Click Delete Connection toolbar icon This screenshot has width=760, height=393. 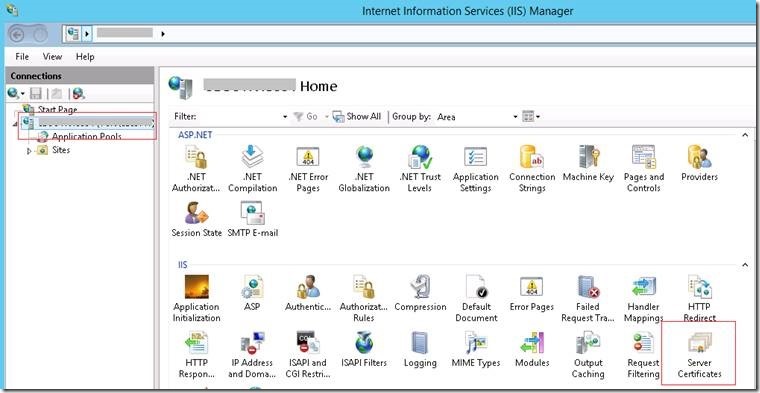[79, 94]
